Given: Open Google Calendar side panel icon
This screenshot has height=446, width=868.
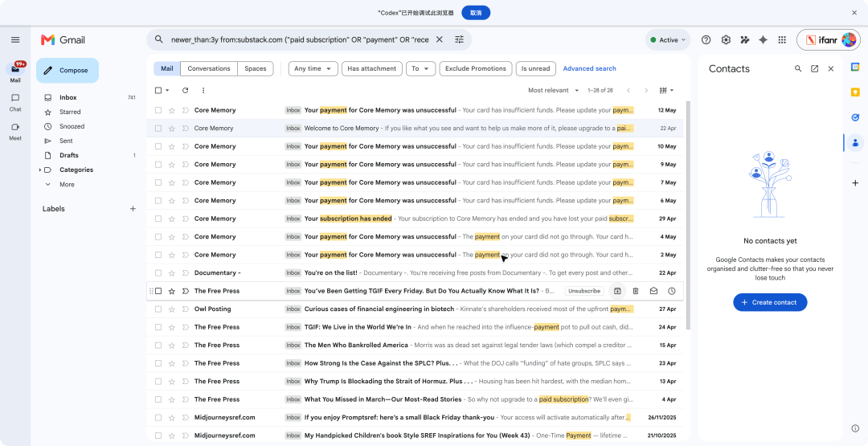Looking at the screenshot, I should click(x=855, y=67).
